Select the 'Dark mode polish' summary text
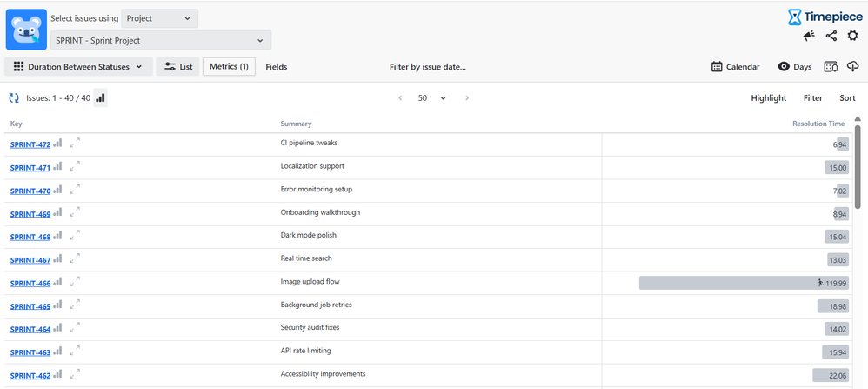The width and height of the screenshot is (868, 389). pos(309,235)
